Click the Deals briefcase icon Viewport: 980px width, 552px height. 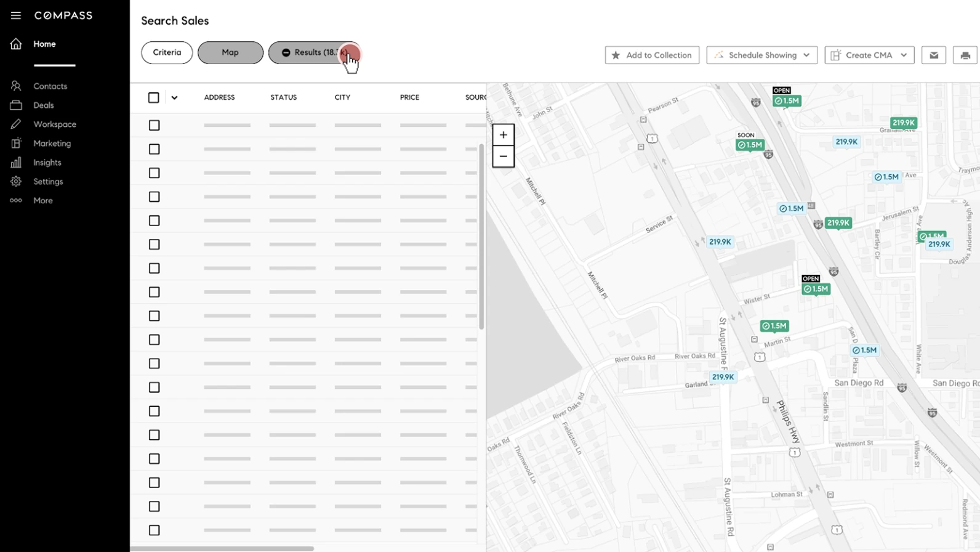(16, 105)
